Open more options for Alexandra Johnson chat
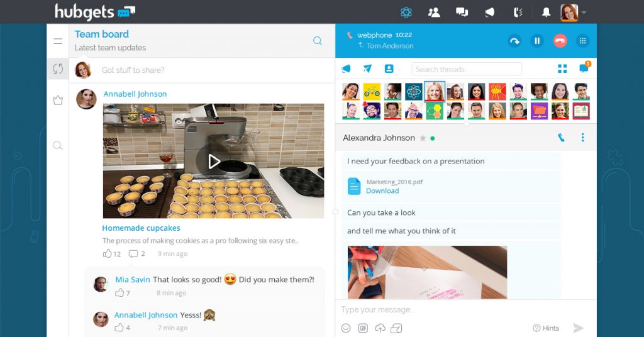644x337 pixels. click(582, 138)
